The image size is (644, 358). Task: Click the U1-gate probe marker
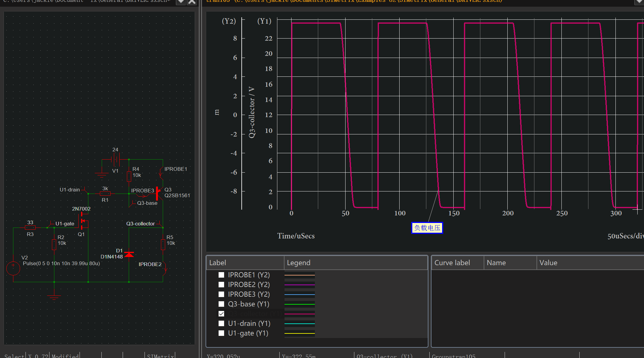point(51,225)
